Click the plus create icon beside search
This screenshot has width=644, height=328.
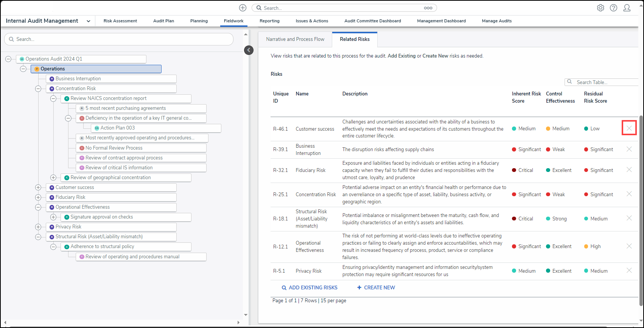click(x=243, y=8)
